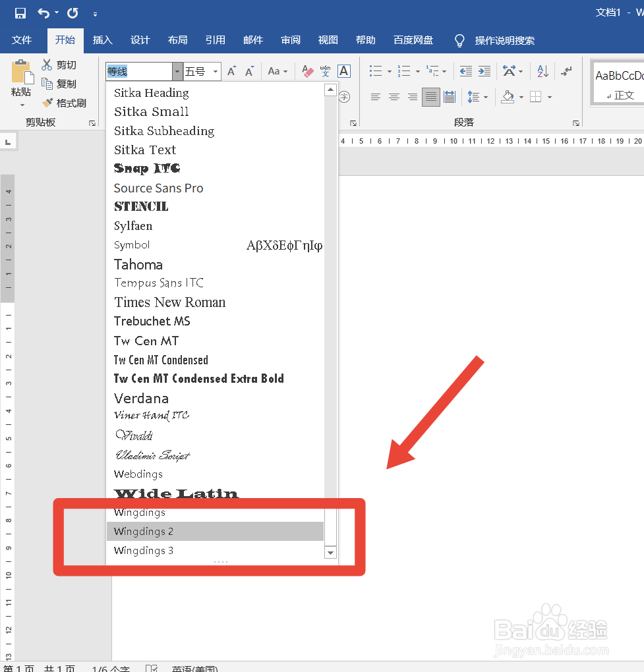Open the font size 五号 dropdown

pyautogui.click(x=216, y=72)
